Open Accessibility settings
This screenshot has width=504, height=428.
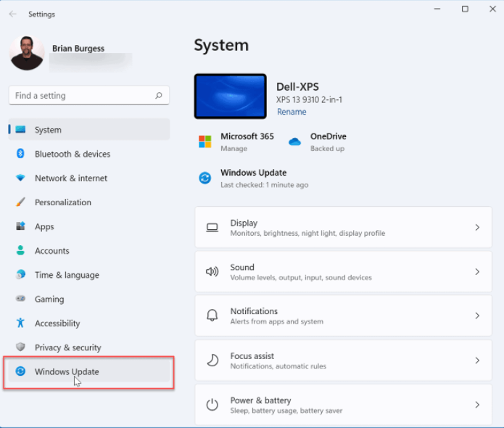pos(89,323)
